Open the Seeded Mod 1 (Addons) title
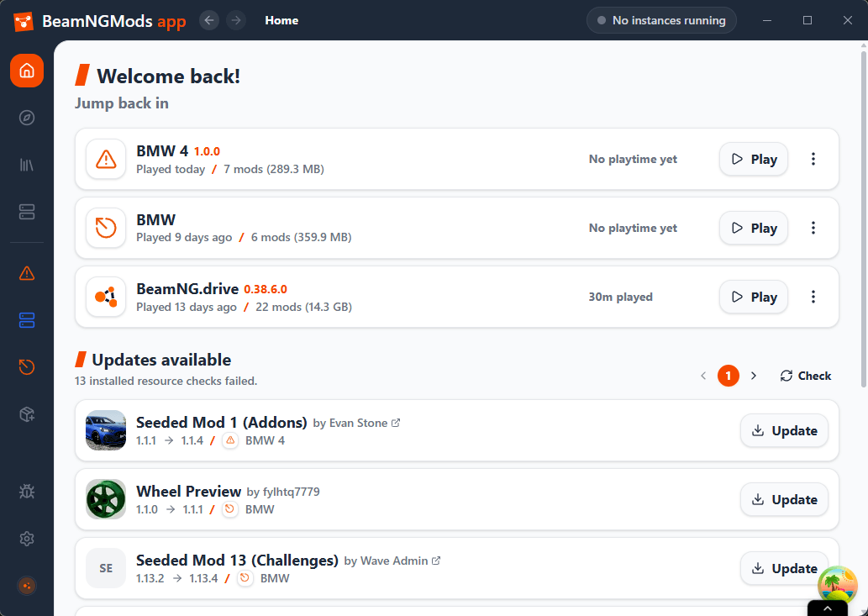 pos(222,422)
